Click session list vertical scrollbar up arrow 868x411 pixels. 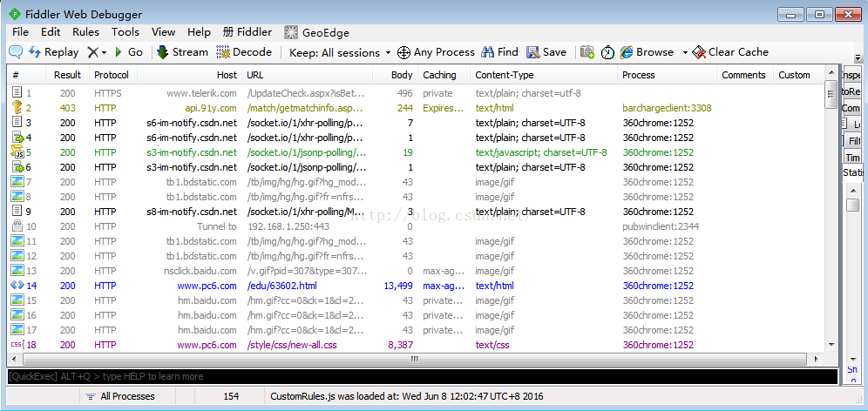pos(831,72)
